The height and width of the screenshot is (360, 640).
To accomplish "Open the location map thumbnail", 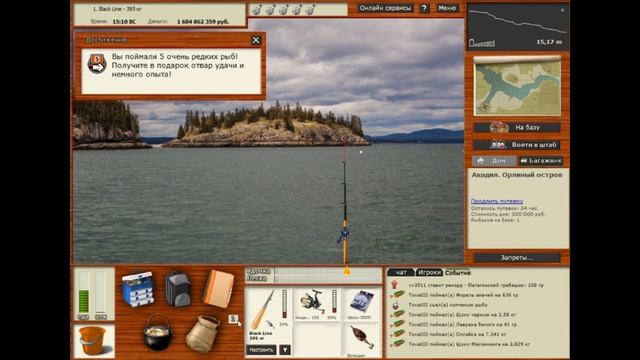I will (517, 87).
